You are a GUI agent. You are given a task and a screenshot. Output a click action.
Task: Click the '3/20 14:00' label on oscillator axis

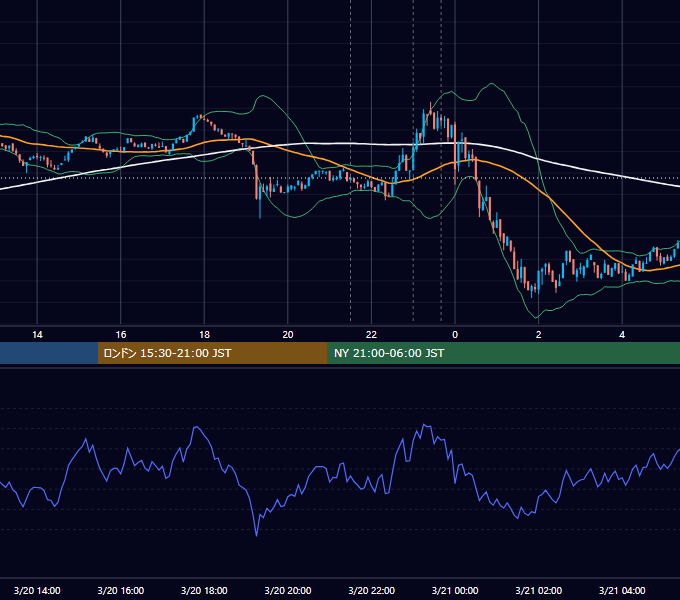pyautogui.click(x=37, y=590)
